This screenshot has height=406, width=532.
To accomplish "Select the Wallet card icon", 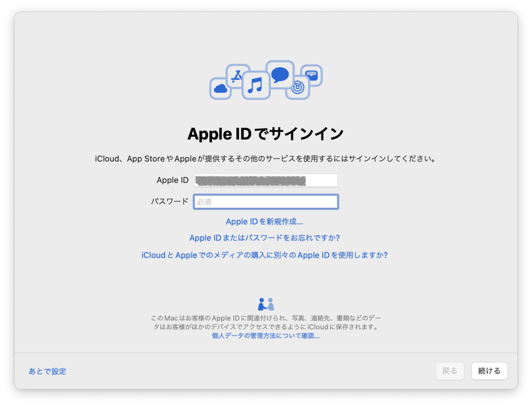I will click(x=312, y=74).
